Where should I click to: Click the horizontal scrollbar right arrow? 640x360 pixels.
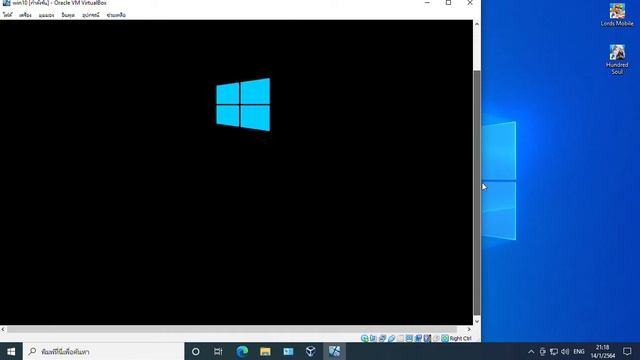tap(469, 329)
